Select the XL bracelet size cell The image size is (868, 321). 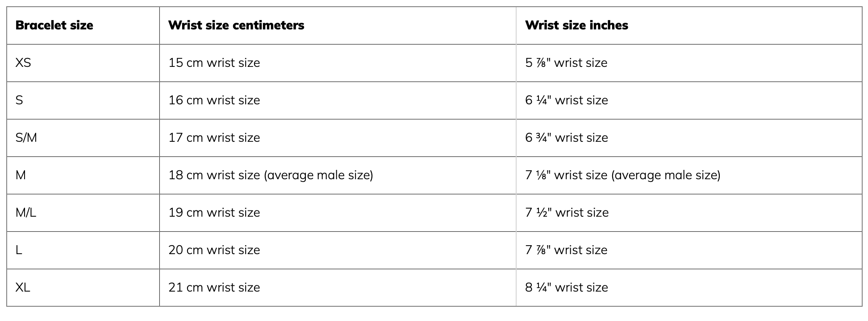[23, 288]
